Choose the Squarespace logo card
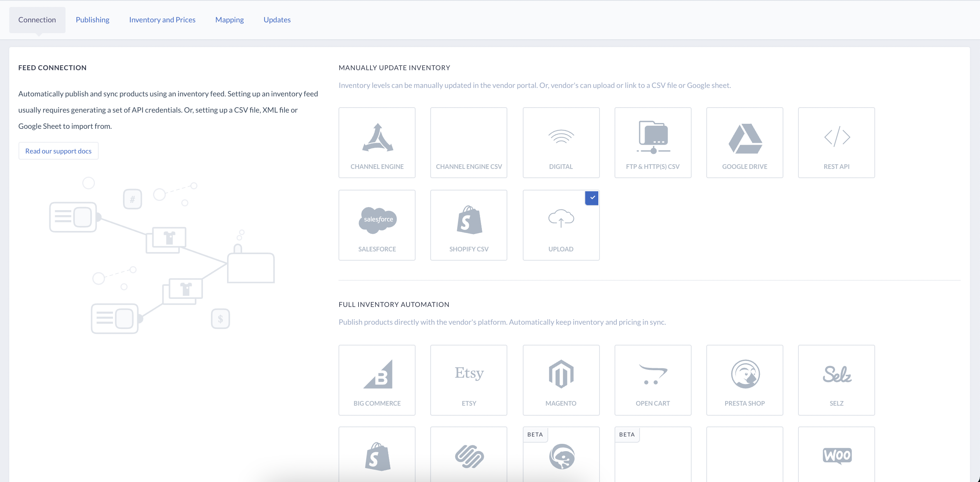Screen dimensions: 980x482 (x=468, y=454)
